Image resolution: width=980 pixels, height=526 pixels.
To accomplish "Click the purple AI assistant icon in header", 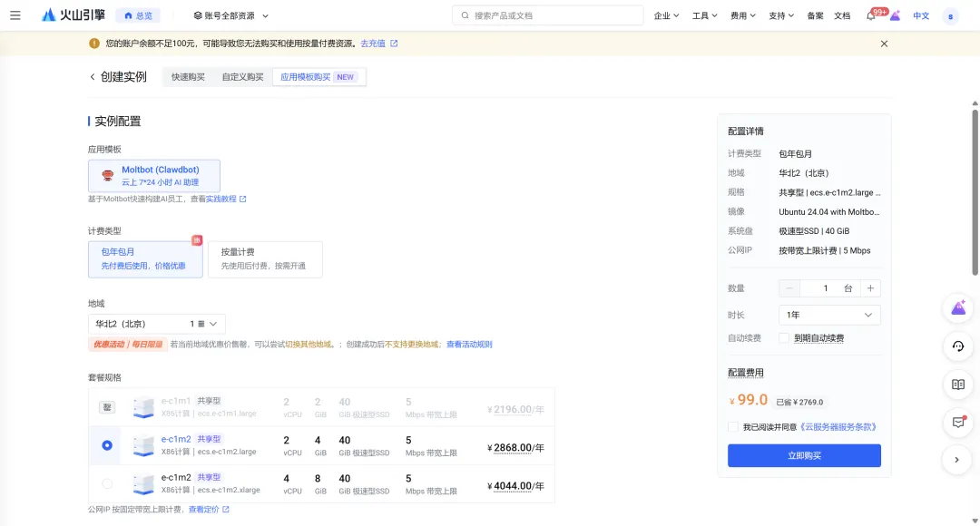I will (895, 15).
